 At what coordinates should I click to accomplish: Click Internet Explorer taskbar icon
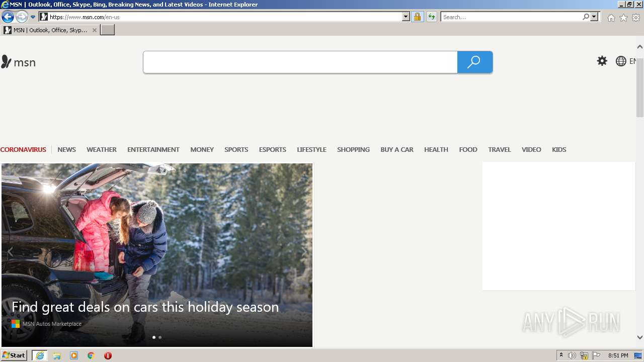tap(40, 355)
